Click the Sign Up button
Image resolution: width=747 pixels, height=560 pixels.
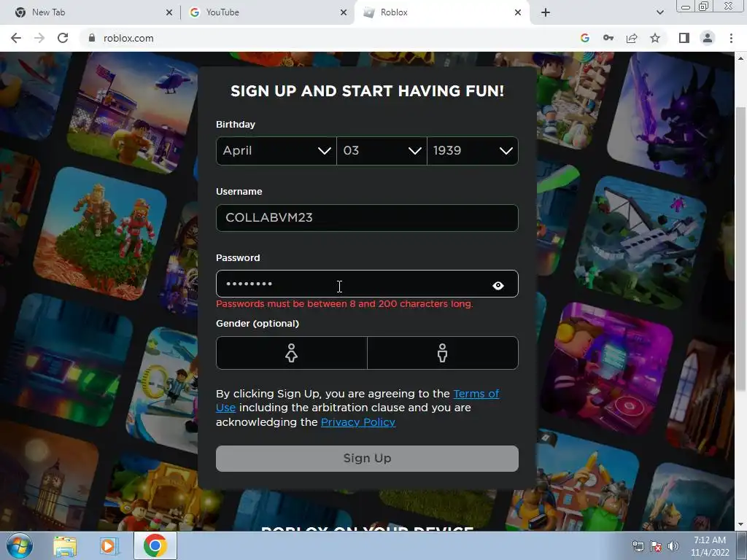coord(367,458)
